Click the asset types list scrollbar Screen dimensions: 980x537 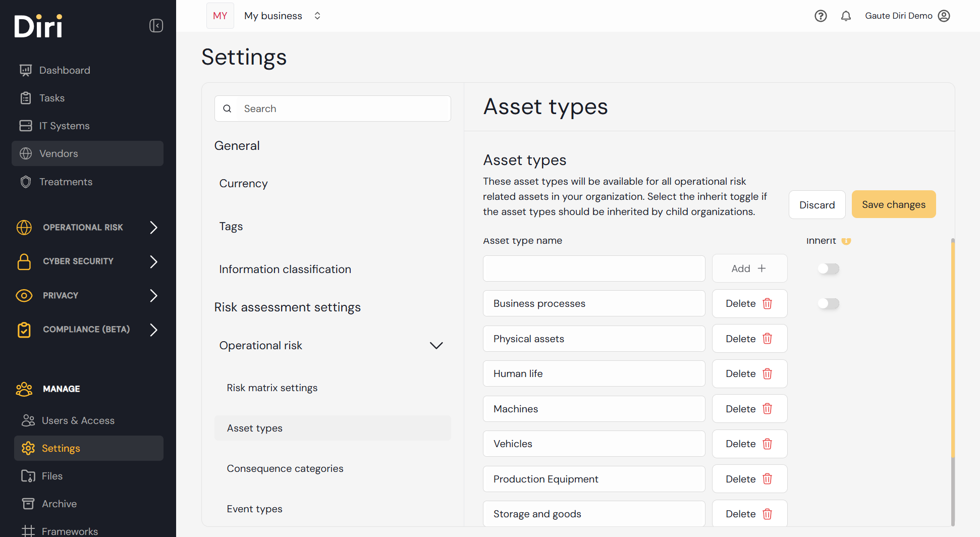tap(953, 348)
